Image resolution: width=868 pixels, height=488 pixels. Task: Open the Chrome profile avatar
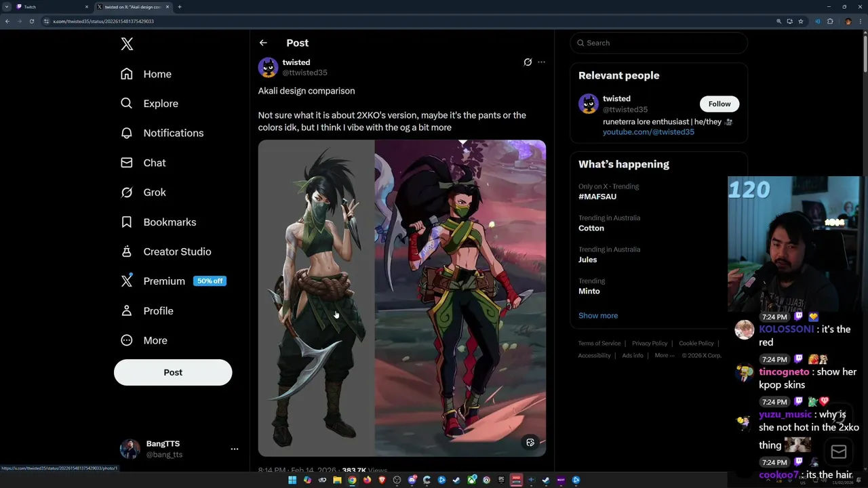pos(848,21)
